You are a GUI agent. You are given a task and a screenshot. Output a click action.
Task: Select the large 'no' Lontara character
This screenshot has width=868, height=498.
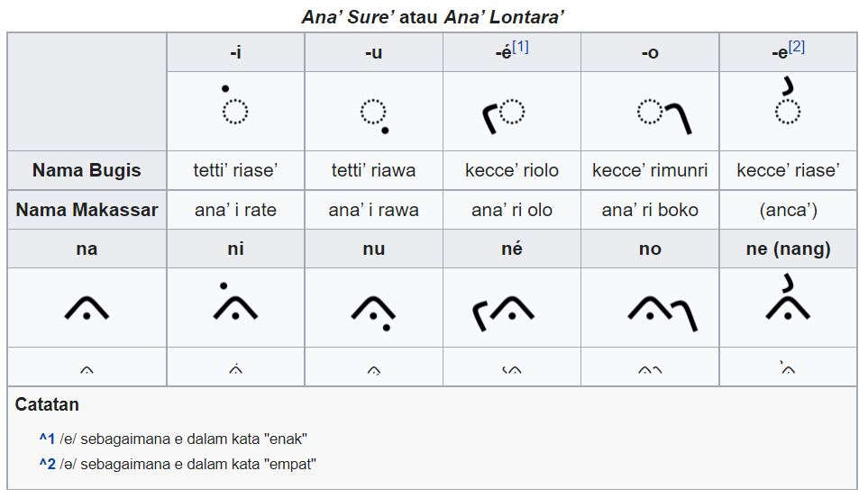[662, 313]
